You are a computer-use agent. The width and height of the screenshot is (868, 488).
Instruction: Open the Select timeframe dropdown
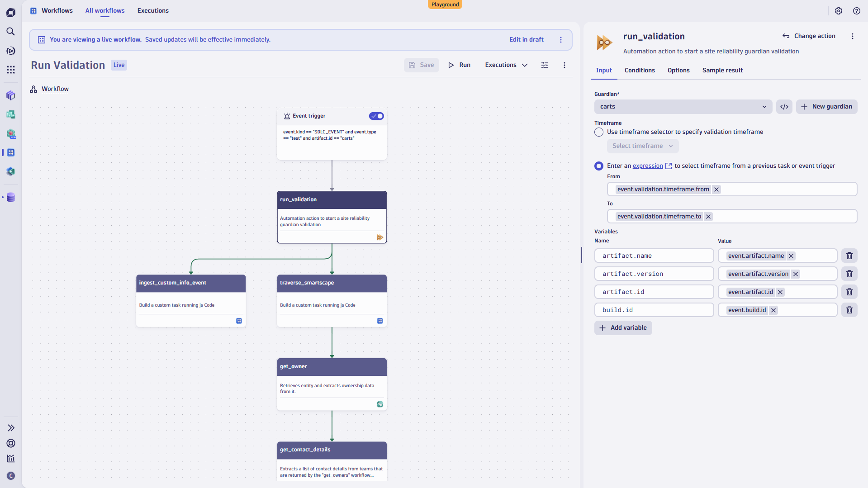coord(642,146)
